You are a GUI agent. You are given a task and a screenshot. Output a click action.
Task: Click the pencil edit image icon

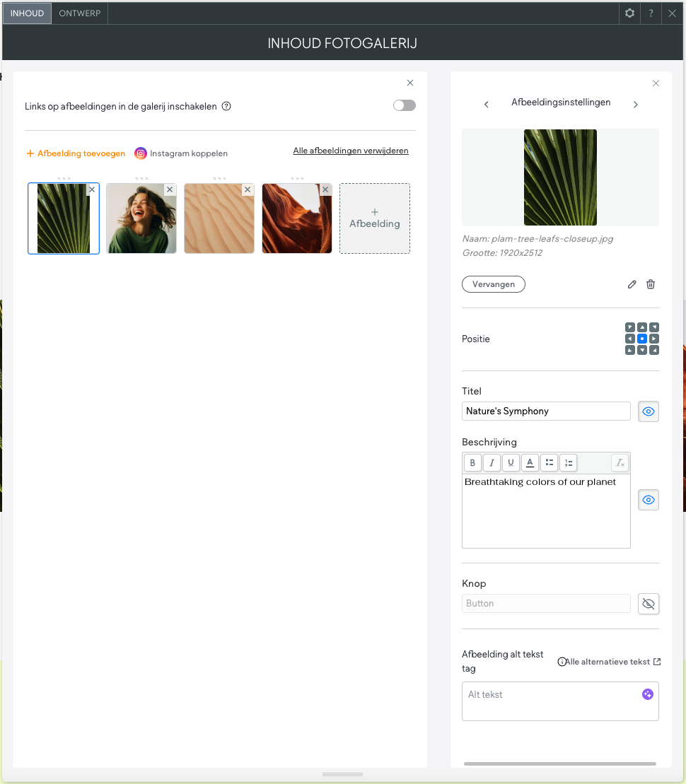tap(632, 284)
